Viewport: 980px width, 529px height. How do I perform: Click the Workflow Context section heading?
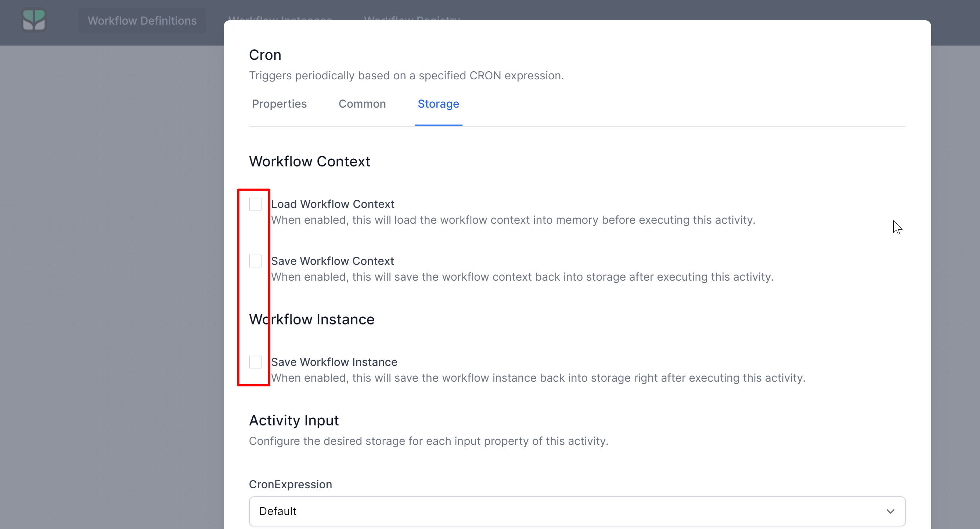[309, 161]
